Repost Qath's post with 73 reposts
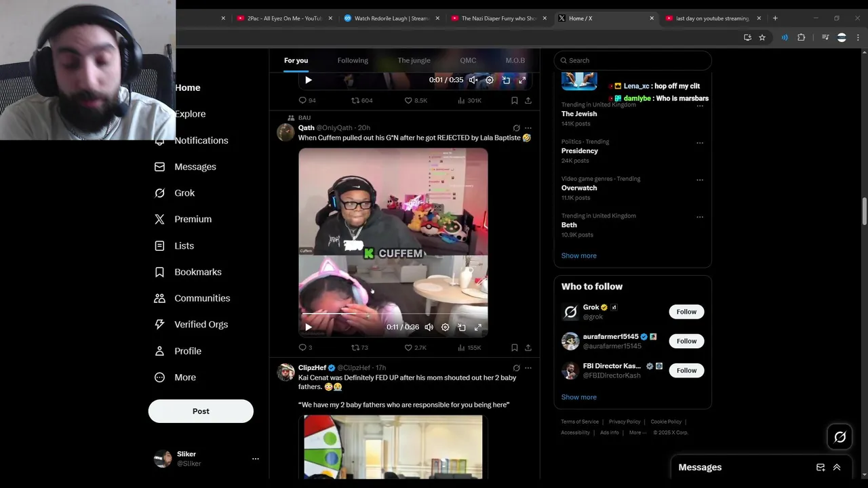The height and width of the screenshot is (488, 868). coord(359,348)
